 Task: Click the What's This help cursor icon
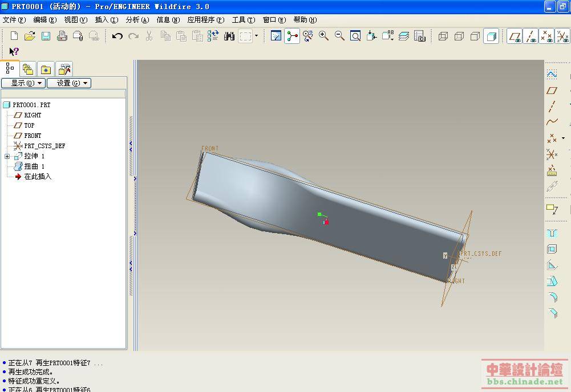[14, 52]
